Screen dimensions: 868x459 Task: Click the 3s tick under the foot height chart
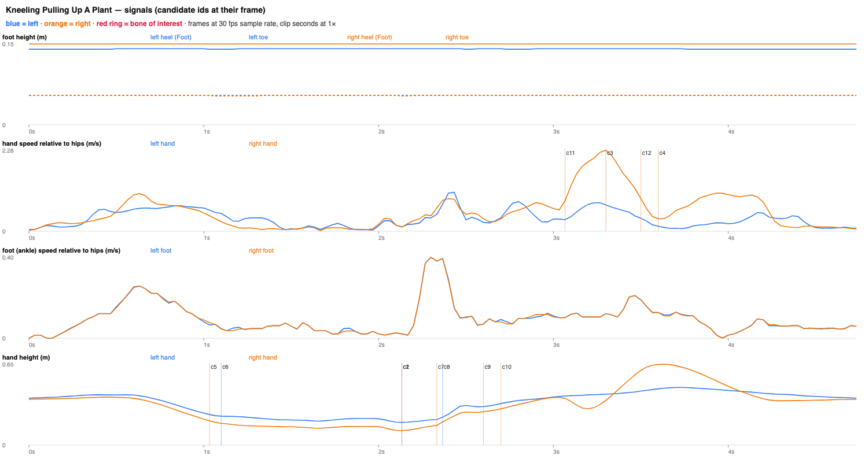(x=557, y=132)
